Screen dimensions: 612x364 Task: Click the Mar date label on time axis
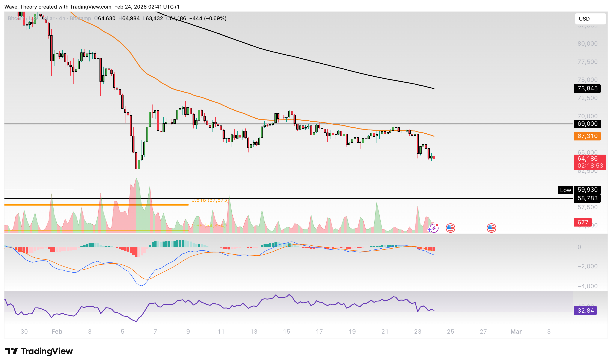516,332
